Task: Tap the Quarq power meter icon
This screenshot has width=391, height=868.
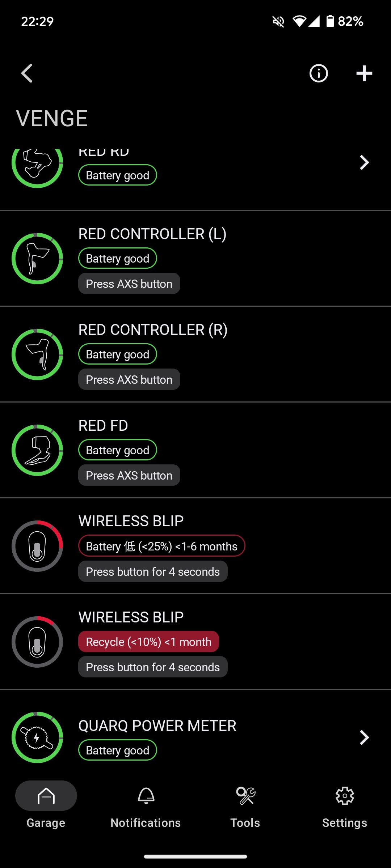Action: [x=37, y=737]
